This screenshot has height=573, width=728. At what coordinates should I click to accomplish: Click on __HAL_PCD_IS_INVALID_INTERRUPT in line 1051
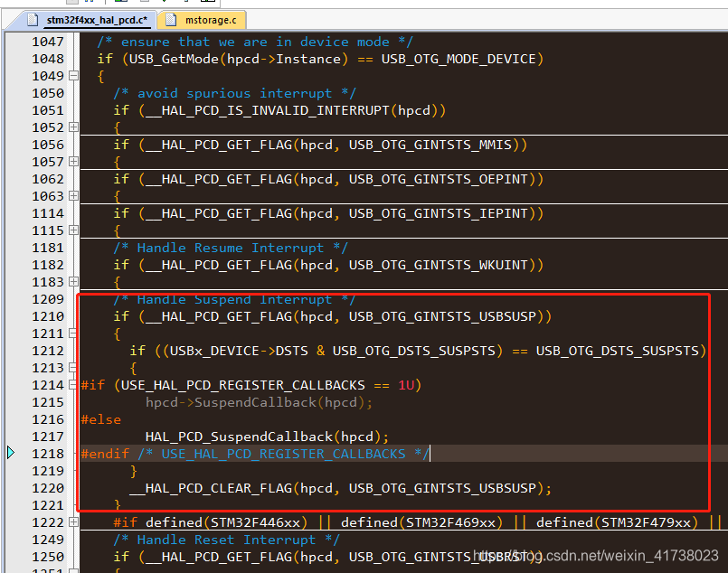click(268, 111)
